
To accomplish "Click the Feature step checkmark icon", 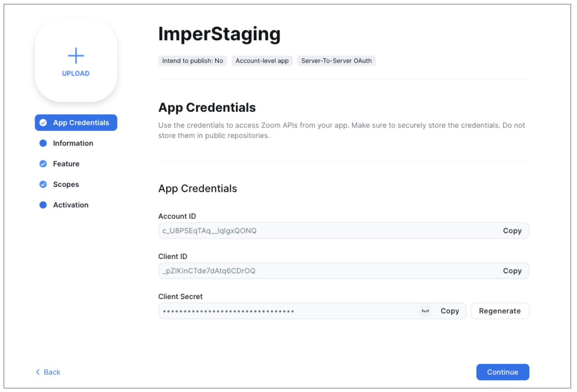I will click(x=43, y=164).
